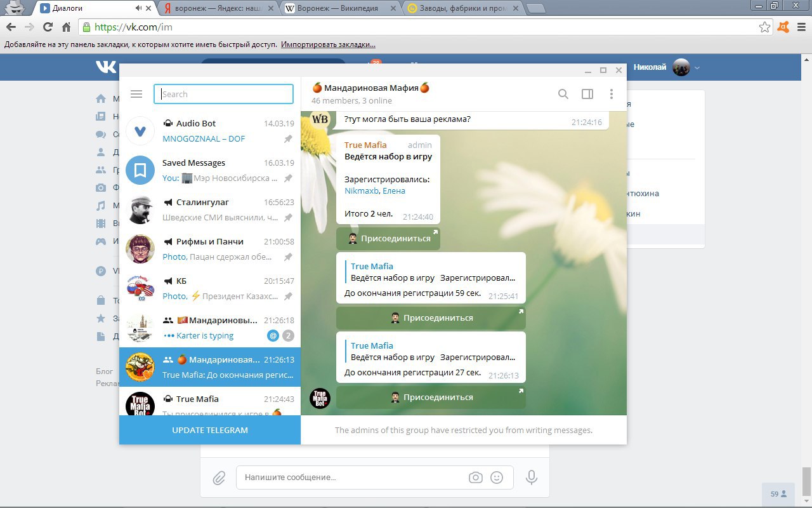Open the Елена user link
812x508 pixels.
394,190
